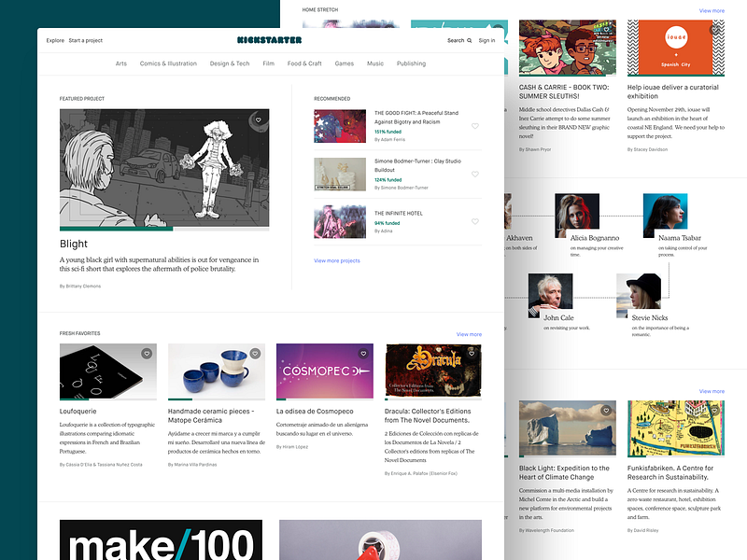Click the Explore link
The image size is (747, 560).
[55, 40]
